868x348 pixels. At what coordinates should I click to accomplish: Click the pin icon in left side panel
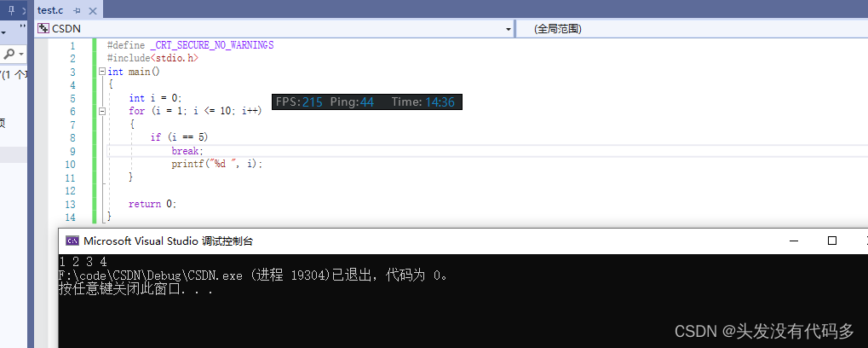[11, 9]
